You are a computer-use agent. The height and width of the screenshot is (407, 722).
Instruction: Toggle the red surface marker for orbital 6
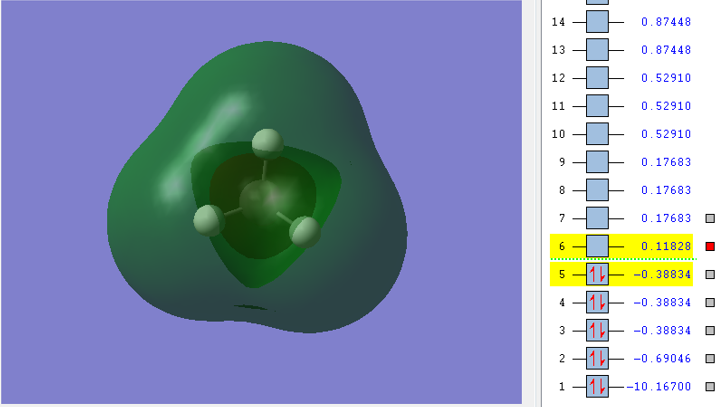tap(710, 247)
